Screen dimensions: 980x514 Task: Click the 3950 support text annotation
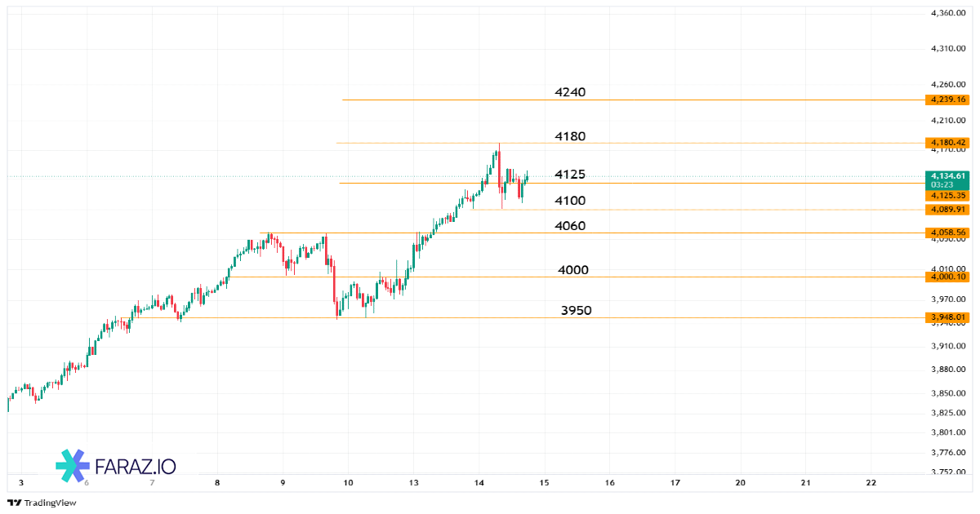point(577,311)
